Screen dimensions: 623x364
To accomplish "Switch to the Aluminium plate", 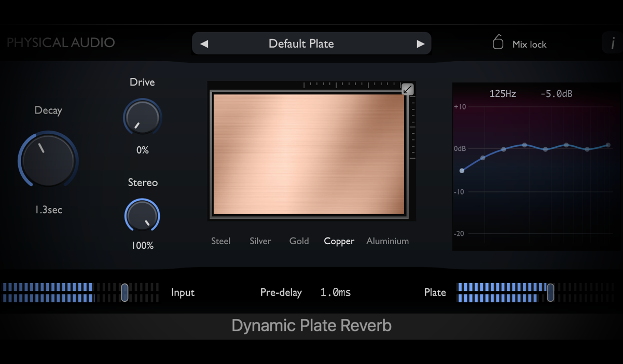I will 387,241.
